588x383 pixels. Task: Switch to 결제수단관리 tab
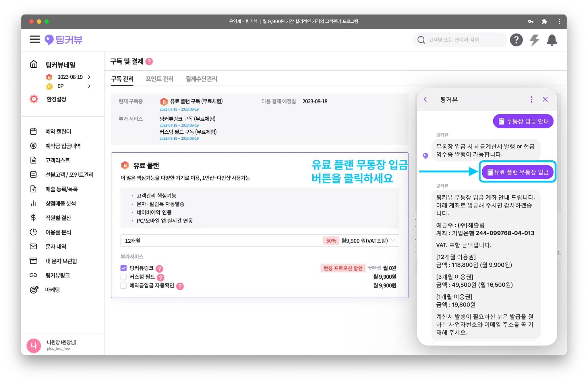click(x=201, y=79)
